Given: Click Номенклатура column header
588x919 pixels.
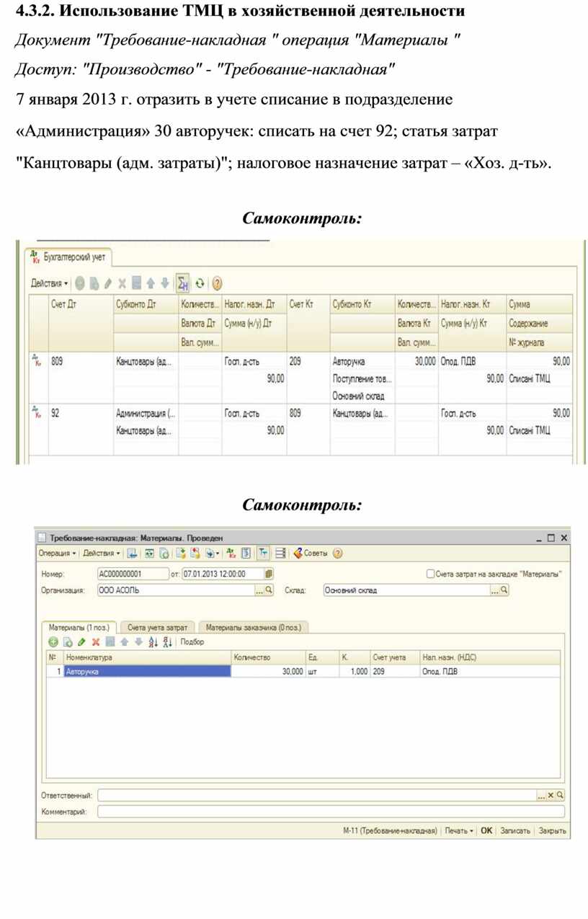Looking at the screenshot, I should (147, 657).
